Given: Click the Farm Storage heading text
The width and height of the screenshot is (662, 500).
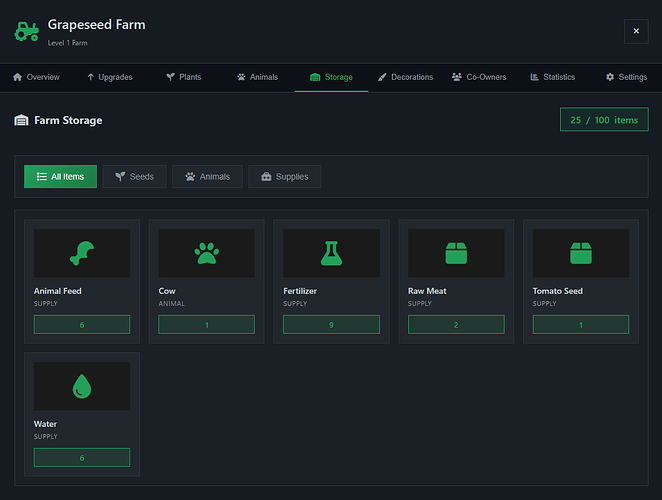Looking at the screenshot, I should click(68, 121).
